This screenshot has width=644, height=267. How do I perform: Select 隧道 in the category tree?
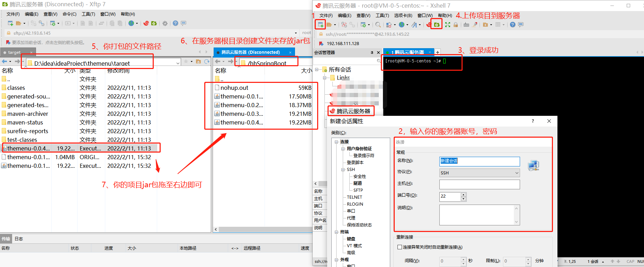pyautogui.click(x=358, y=183)
